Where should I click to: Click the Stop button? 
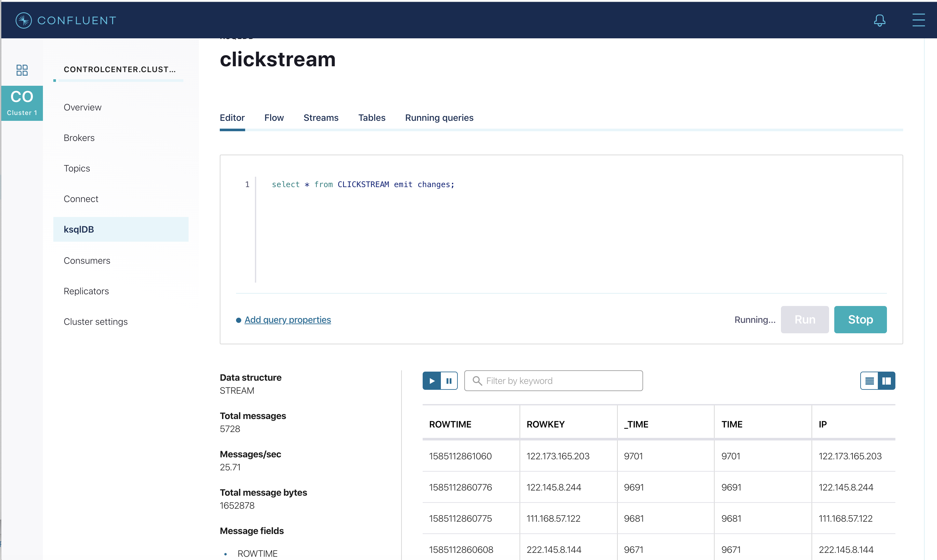860,319
